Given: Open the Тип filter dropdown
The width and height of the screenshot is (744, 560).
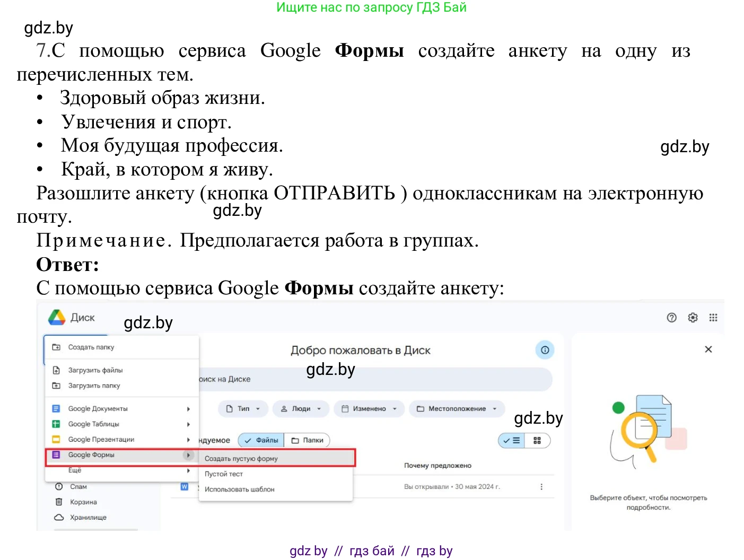Looking at the screenshot, I should pyautogui.click(x=242, y=408).
